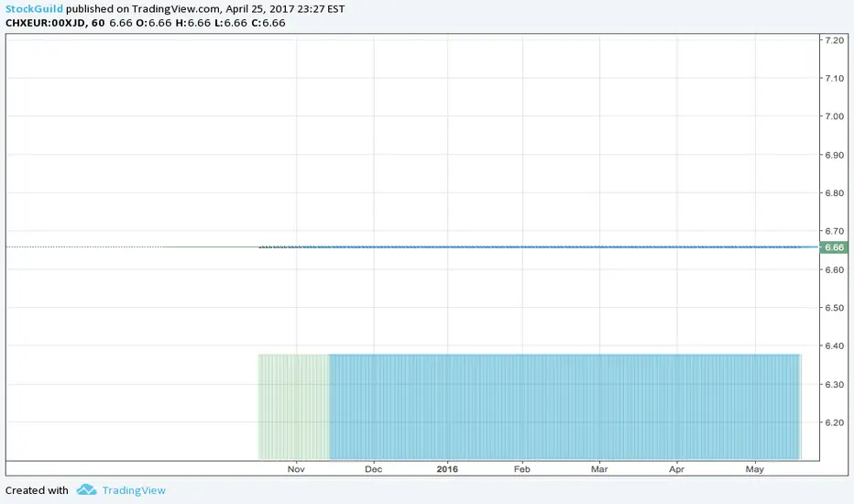Click the Nov date label
The height and width of the screenshot is (504, 854).
pyautogui.click(x=296, y=469)
